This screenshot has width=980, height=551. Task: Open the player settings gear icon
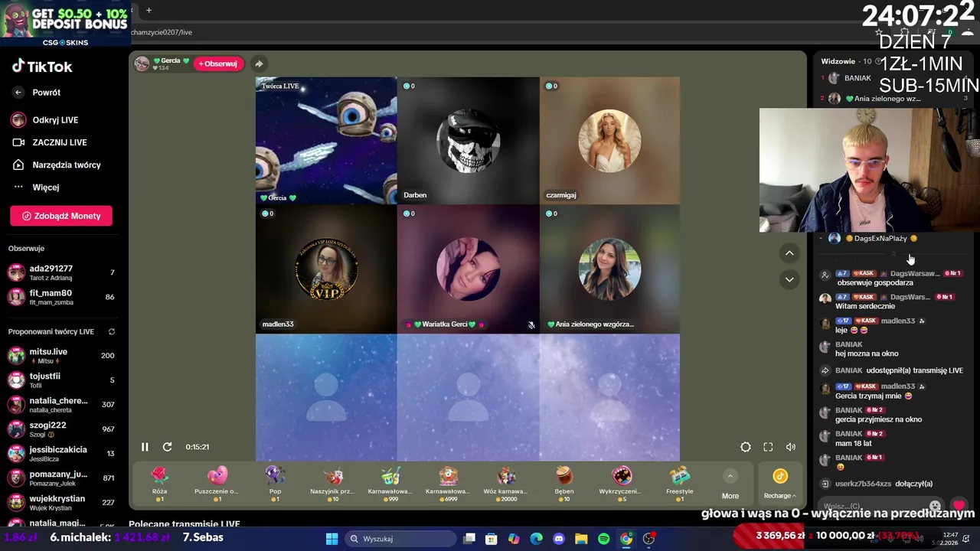(x=746, y=447)
